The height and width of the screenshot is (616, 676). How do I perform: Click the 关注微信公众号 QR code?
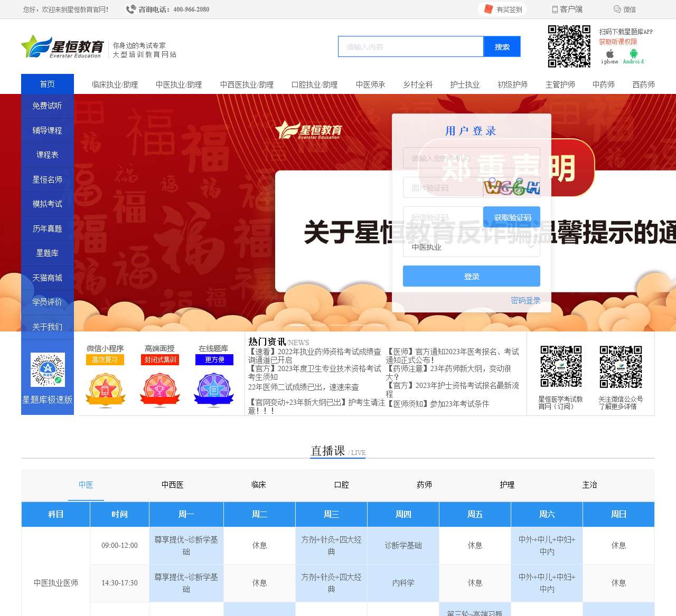pyautogui.click(x=621, y=367)
